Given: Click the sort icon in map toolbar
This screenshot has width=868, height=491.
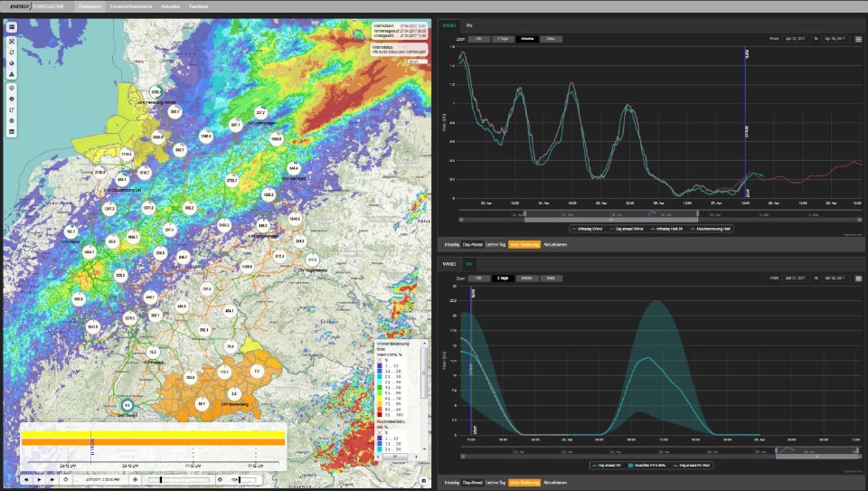Looking at the screenshot, I should coord(12,110).
